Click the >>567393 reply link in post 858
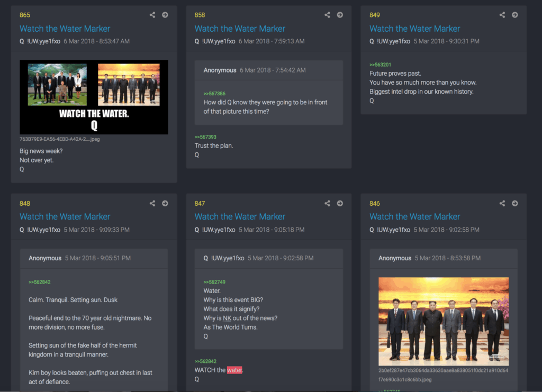Viewport: 542px width, 392px height. coord(205,137)
